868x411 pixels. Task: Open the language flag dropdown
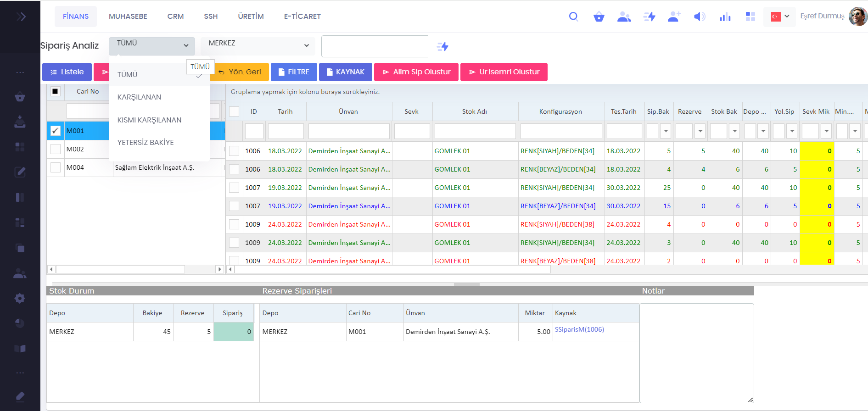click(x=779, y=17)
